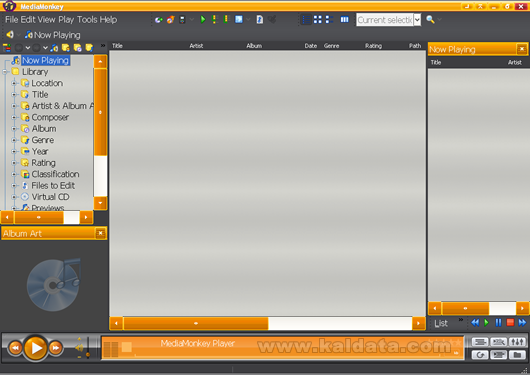Expand the toolbar overflow chevron above the tree
The image size is (530, 375).
pos(103,45)
